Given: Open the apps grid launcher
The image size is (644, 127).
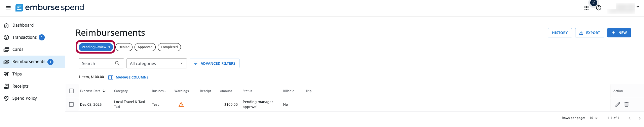Looking at the screenshot, I should click(586, 8).
